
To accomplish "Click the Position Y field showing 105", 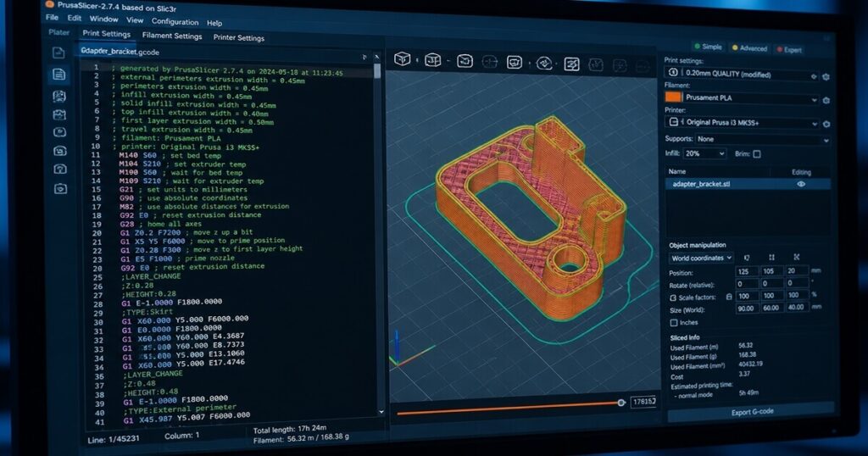I will [771, 270].
